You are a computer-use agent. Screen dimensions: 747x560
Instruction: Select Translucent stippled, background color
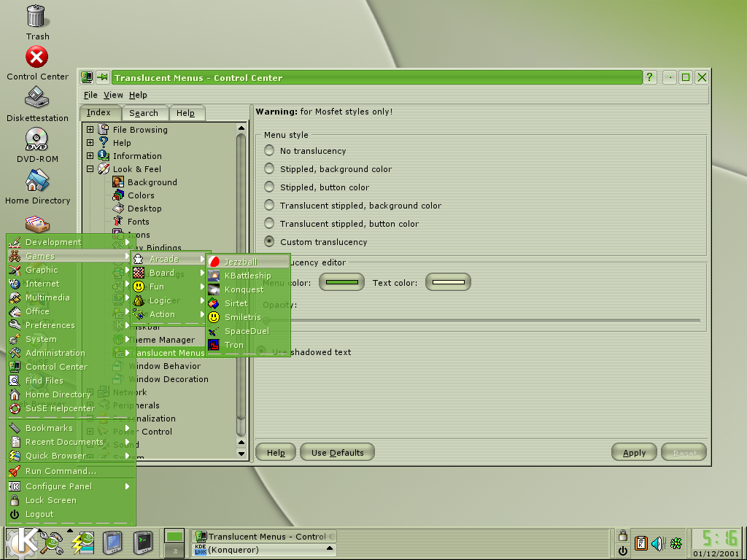tap(269, 205)
